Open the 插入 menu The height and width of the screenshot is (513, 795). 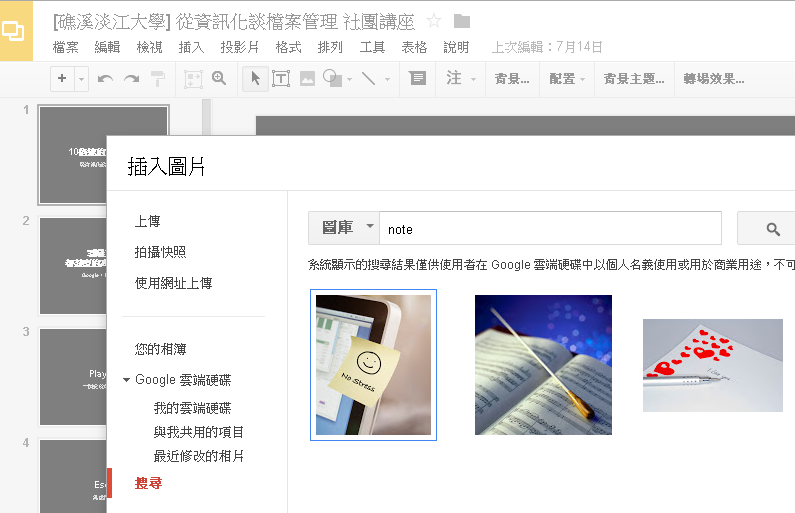coord(191,47)
